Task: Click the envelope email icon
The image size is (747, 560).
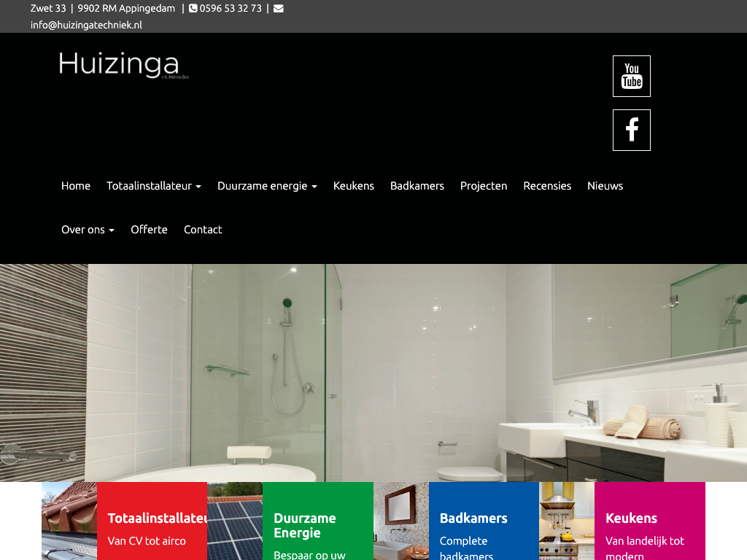Action: coord(278,9)
